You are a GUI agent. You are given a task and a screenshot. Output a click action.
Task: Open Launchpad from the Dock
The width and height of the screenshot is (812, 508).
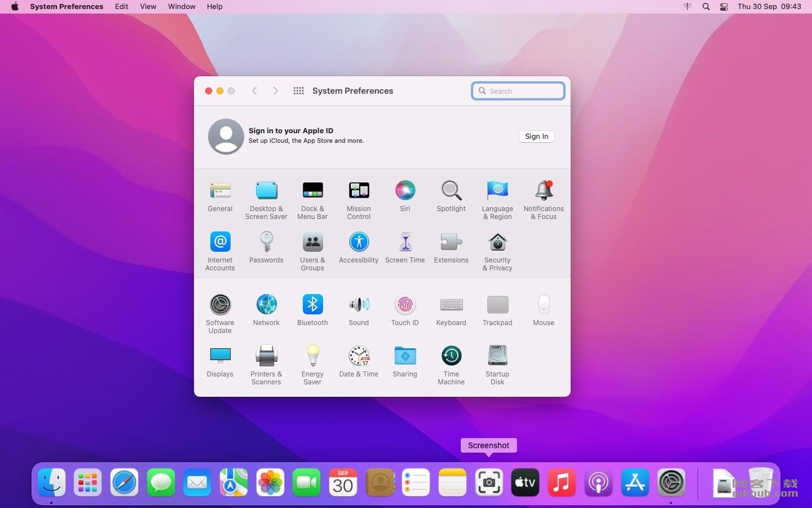87,483
